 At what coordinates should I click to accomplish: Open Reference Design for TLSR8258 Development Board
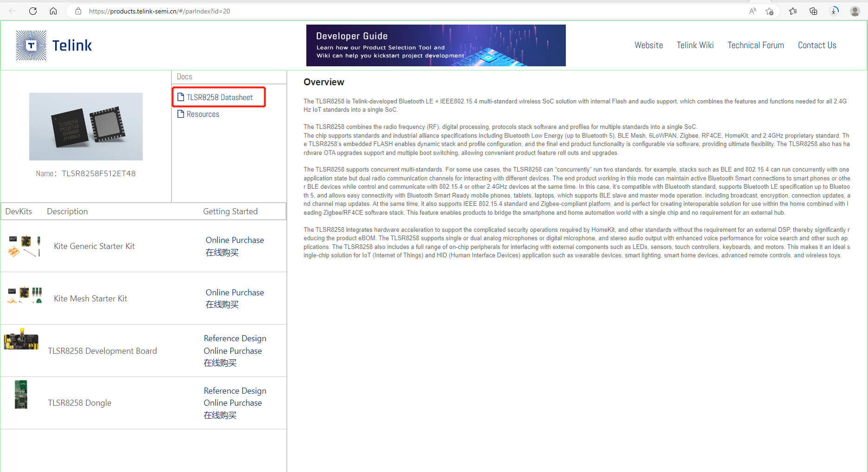[x=235, y=338]
